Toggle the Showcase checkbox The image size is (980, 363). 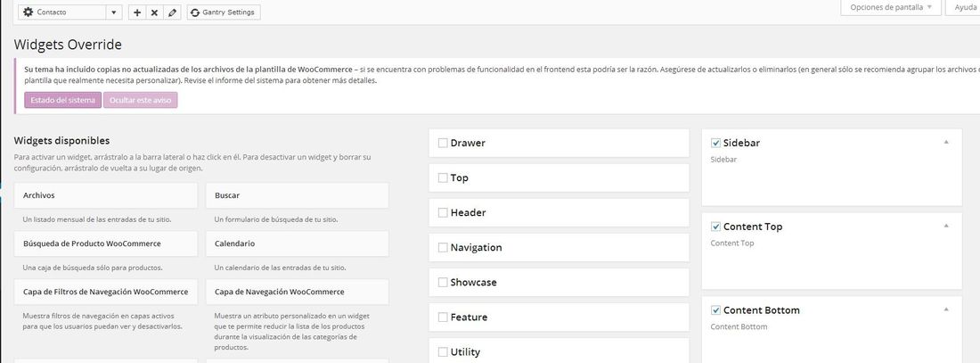coord(443,282)
